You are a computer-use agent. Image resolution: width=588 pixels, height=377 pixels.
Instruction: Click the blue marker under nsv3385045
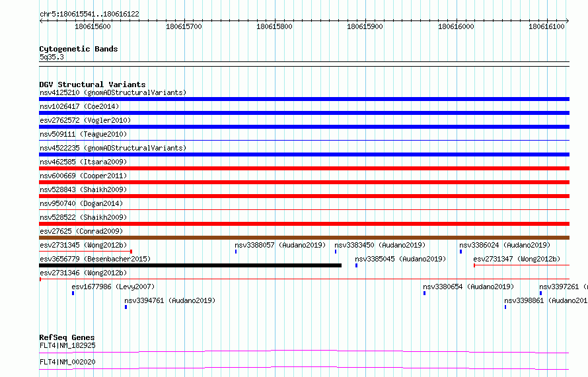click(x=356, y=265)
